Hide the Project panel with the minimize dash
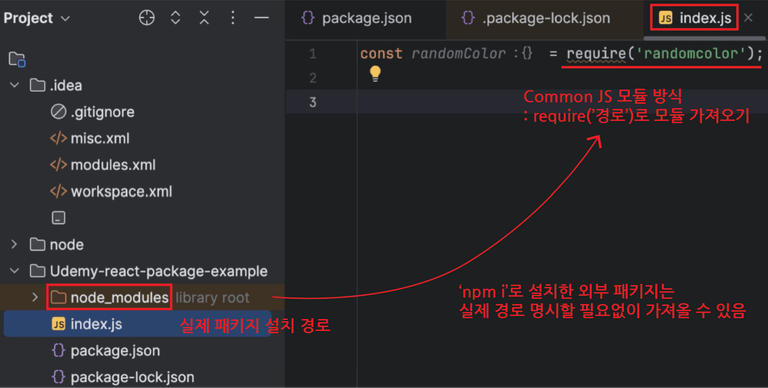Image resolution: width=768 pixels, height=388 pixels. (x=262, y=18)
